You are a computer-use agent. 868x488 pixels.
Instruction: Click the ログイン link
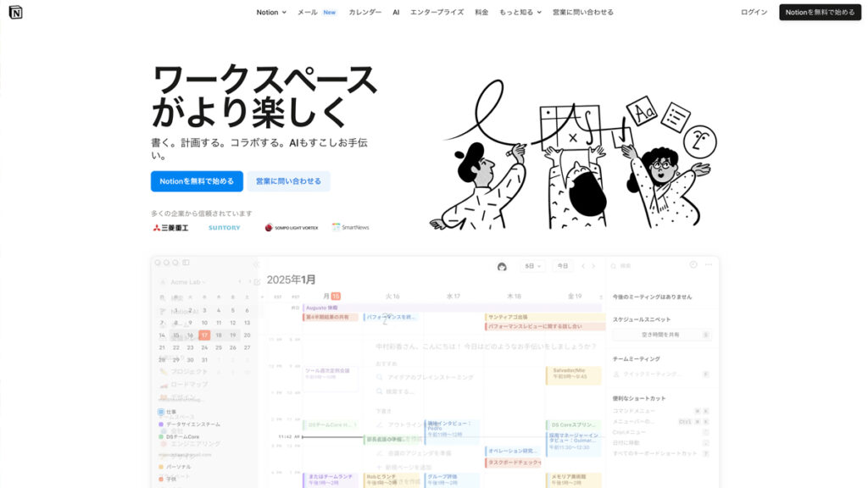tap(754, 12)
